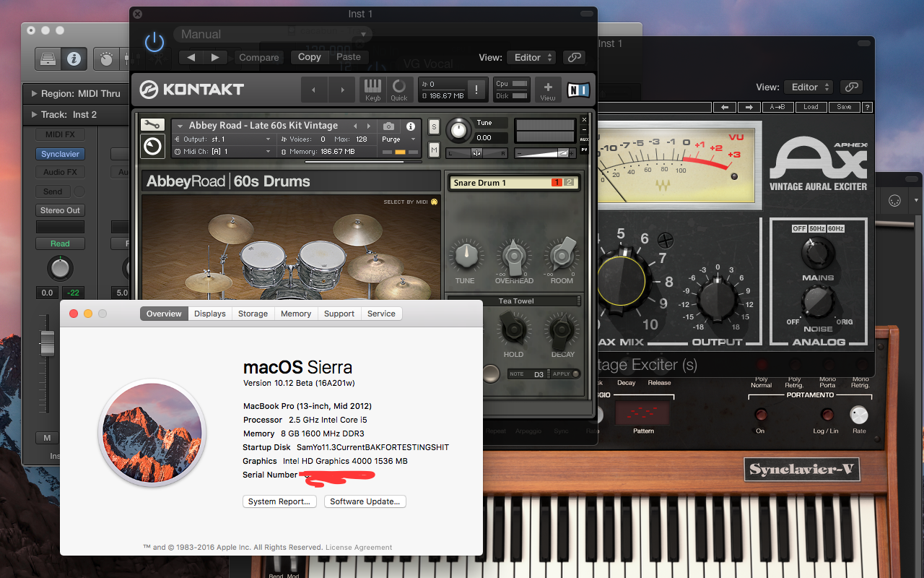Set Aphex MAINS hum to OFF
This screenshot has height=578, width=924.
pyautogui.click(x=799, y=228)
